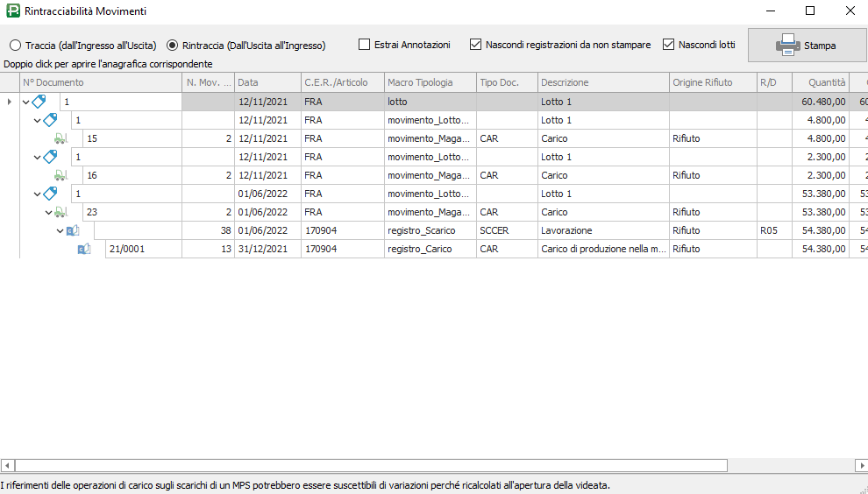Sort by the Data column header
The width and height of the screenshot is (868, 494).
click(267, 82)
